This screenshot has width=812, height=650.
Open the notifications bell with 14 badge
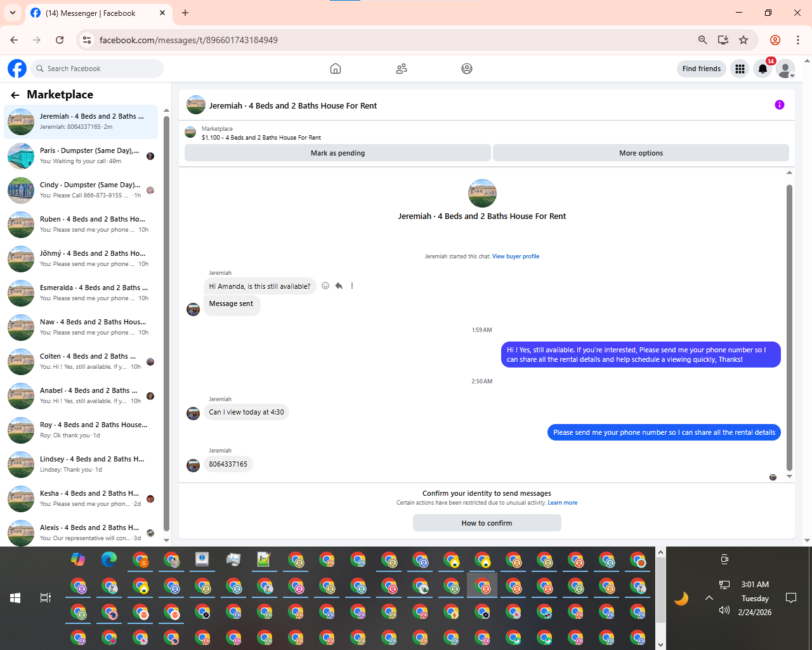[x=763, y=69]
